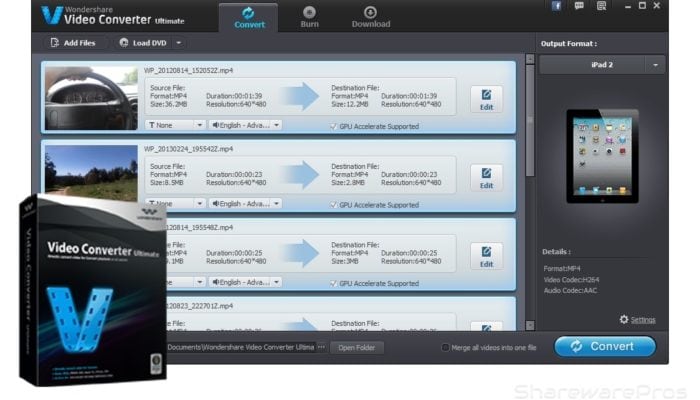Open the Download tab
Image resolution: width=700 pixels, height=400 pixels.
(371, 17)
